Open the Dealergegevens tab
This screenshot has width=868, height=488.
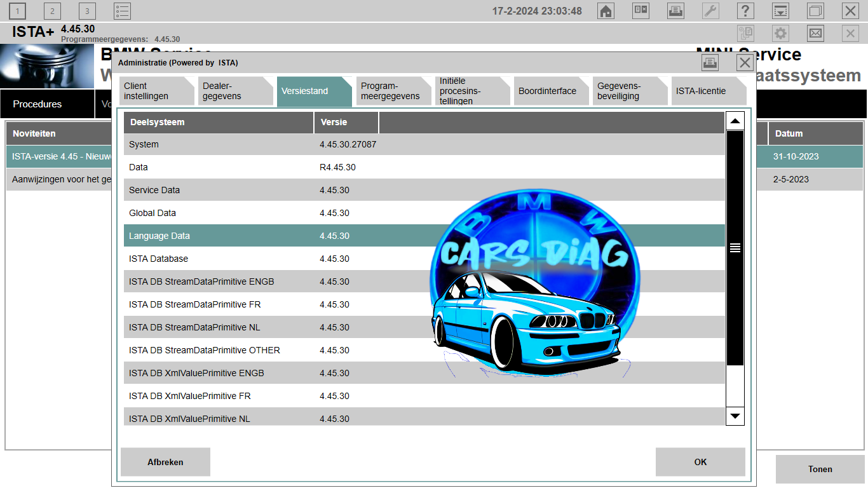(x=235, y=91)
